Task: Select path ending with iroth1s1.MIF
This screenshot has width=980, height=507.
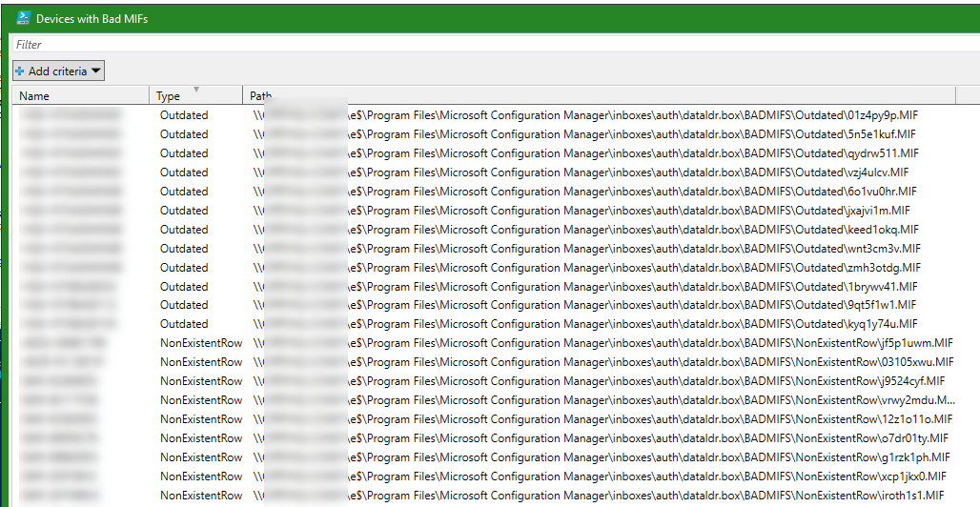Action: click(598, 496)
